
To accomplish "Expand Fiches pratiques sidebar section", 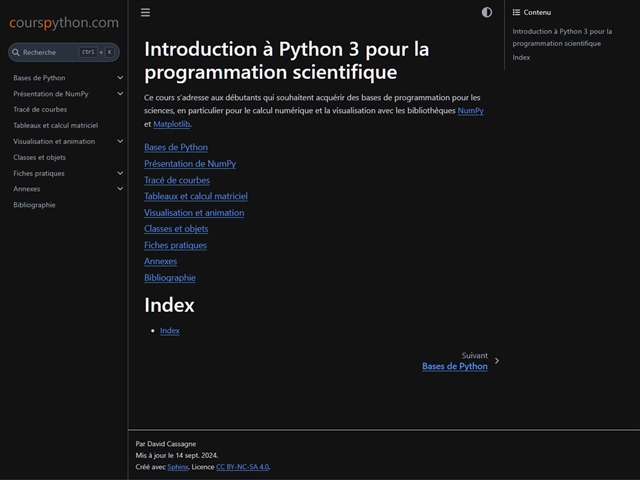I will click(x=120, y=173).
